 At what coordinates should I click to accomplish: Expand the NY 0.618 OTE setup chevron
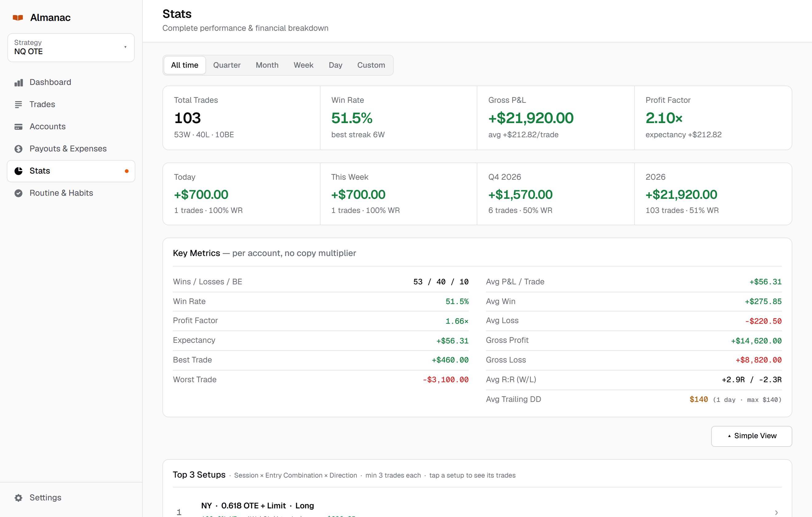(x=776, y=512)
